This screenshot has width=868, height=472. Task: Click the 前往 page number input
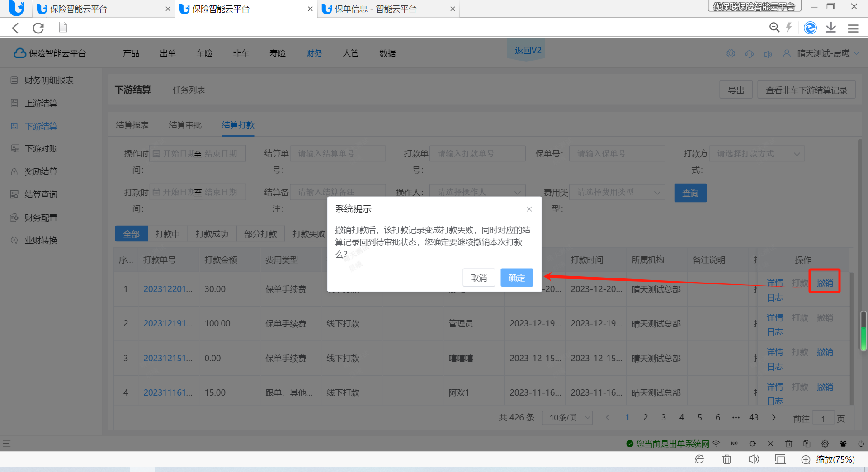click(x=823, y=418)
